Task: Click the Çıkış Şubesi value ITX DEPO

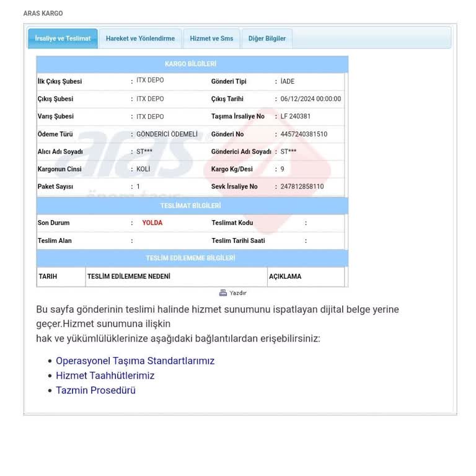Action: click(x=150, y=99)
